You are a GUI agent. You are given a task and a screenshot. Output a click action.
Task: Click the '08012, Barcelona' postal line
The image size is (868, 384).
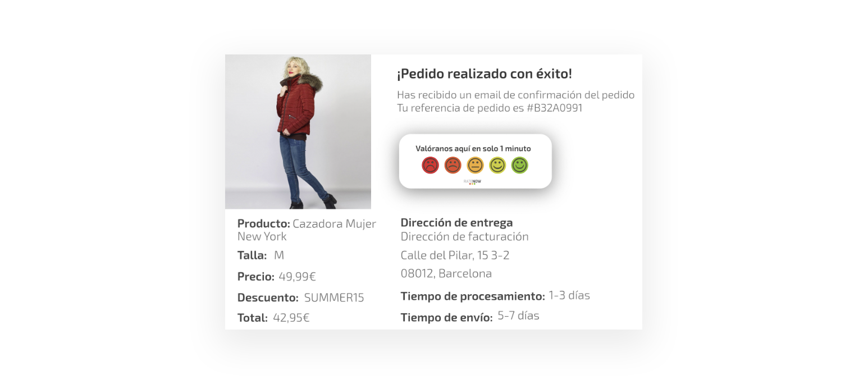click(446, 273)
